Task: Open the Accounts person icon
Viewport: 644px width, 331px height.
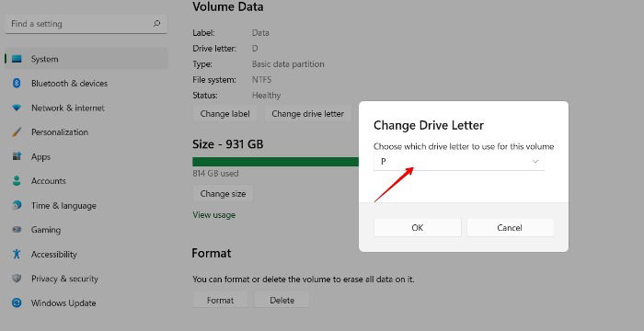Action: coord(17,181)
